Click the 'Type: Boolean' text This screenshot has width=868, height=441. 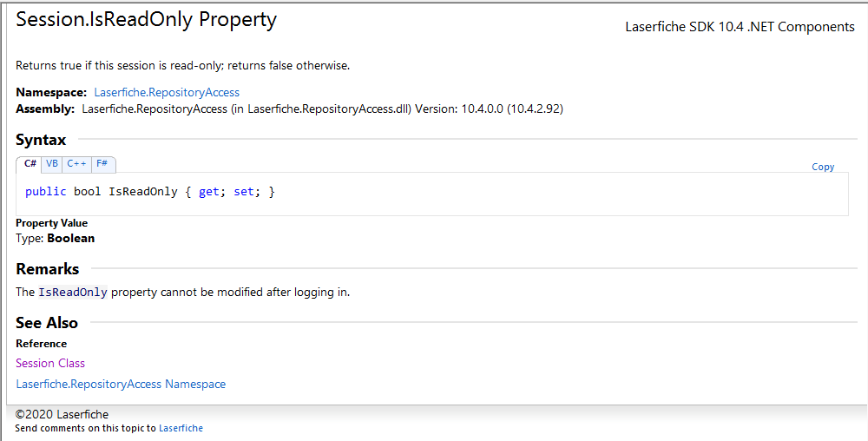pyautogui.click(x=56, y=239)
